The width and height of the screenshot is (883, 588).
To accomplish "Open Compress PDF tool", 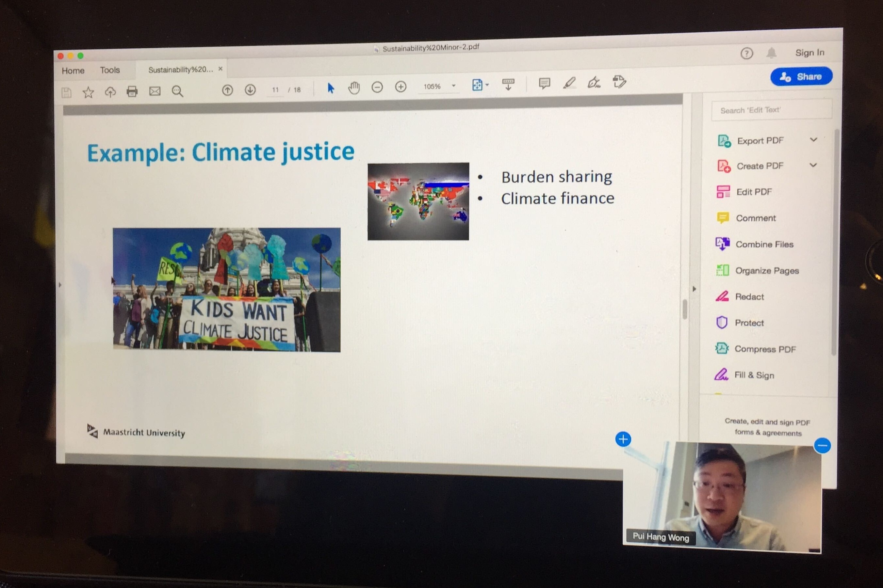I will coord(755,349).
